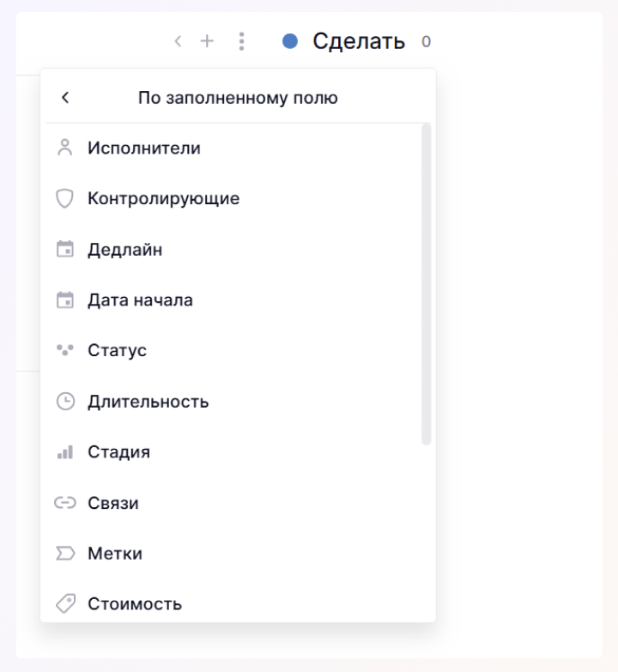Add a new item with plus button

207,41
